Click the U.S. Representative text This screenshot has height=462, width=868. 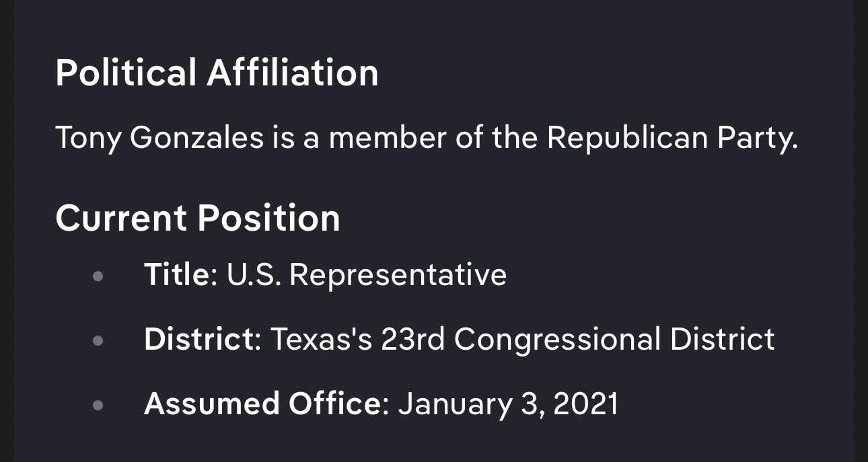point(366,274)
